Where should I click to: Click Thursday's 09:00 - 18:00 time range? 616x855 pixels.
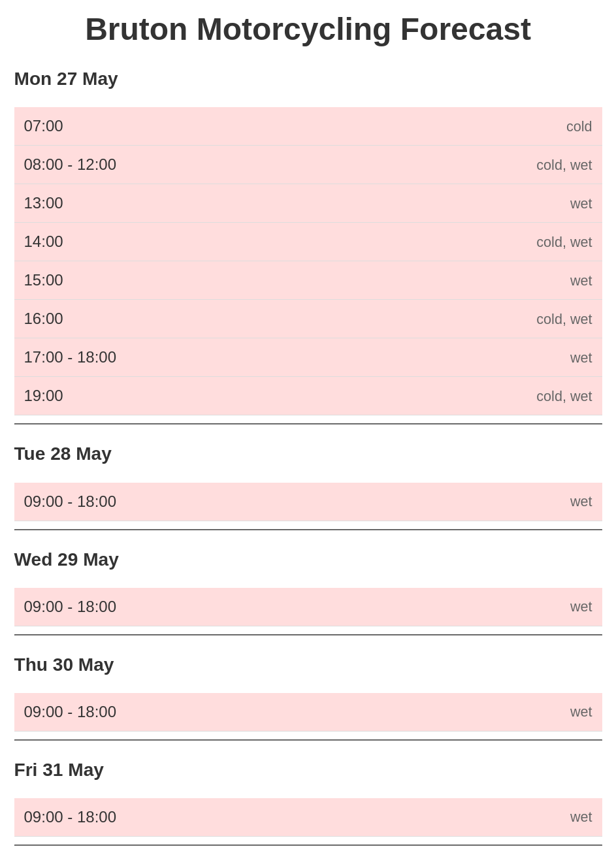[x=70, y=712]
